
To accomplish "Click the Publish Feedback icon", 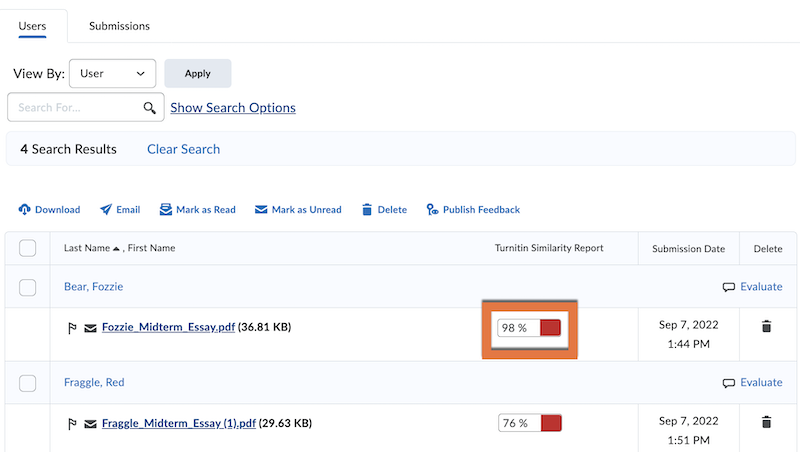I will click(x=432, y=210).
